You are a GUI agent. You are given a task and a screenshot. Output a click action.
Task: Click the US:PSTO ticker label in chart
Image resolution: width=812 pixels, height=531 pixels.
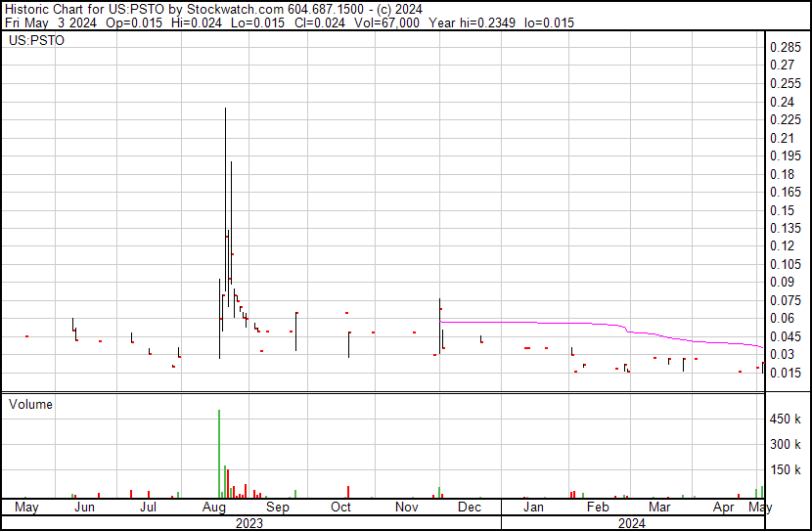coord(36,40)
